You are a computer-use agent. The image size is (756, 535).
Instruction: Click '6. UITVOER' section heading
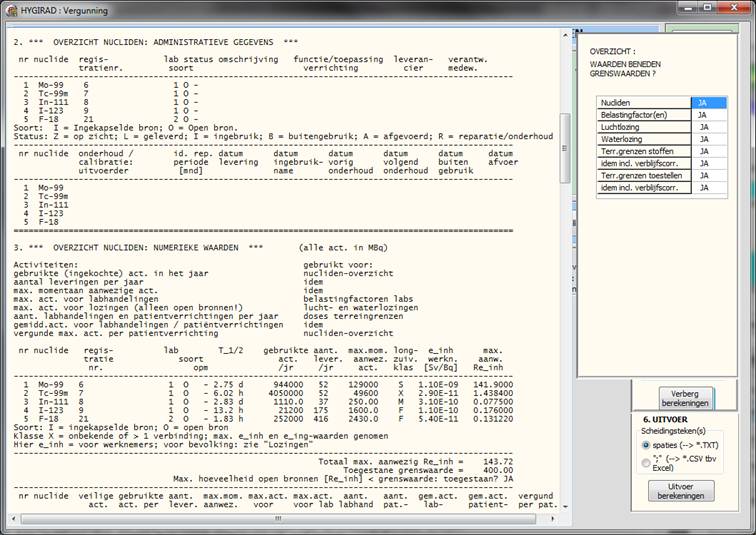pyautogui.click(x=665, y=419)
